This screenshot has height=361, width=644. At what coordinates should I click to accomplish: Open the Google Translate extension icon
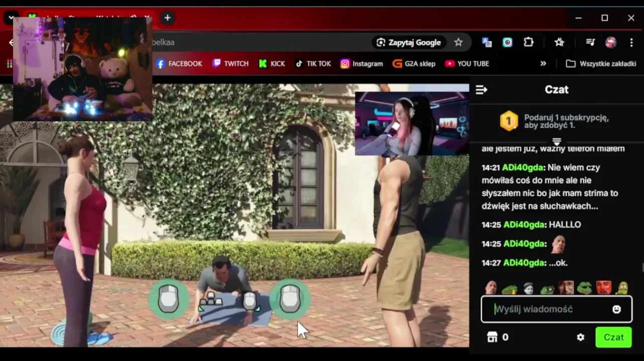point(486,42)
